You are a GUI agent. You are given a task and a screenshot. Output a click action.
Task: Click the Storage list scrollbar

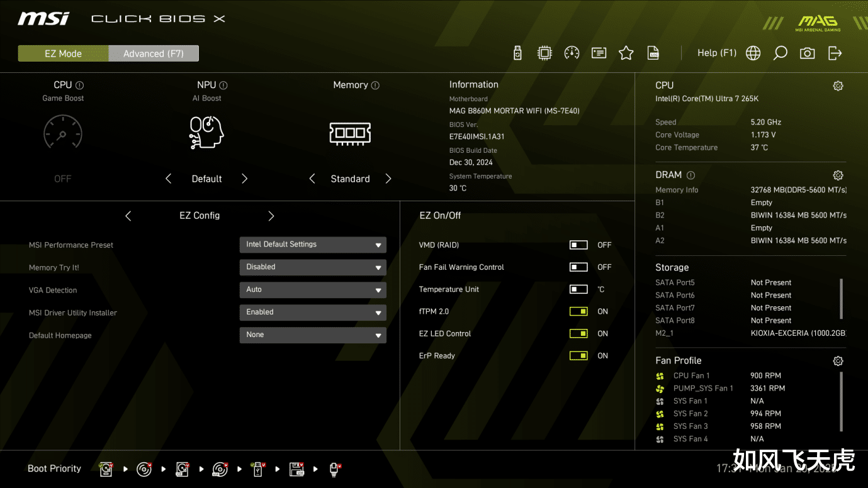[841, 299]
